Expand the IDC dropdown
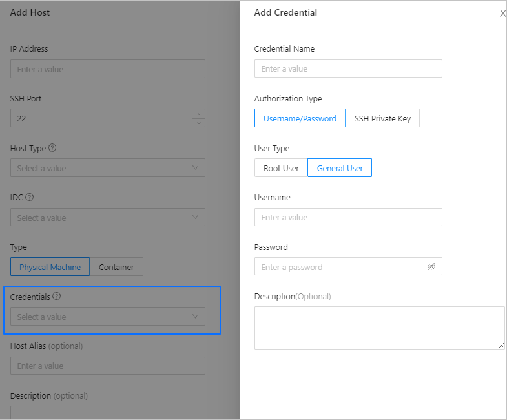The height and width of the screenshot is (420, 507). tap(107, 218)
